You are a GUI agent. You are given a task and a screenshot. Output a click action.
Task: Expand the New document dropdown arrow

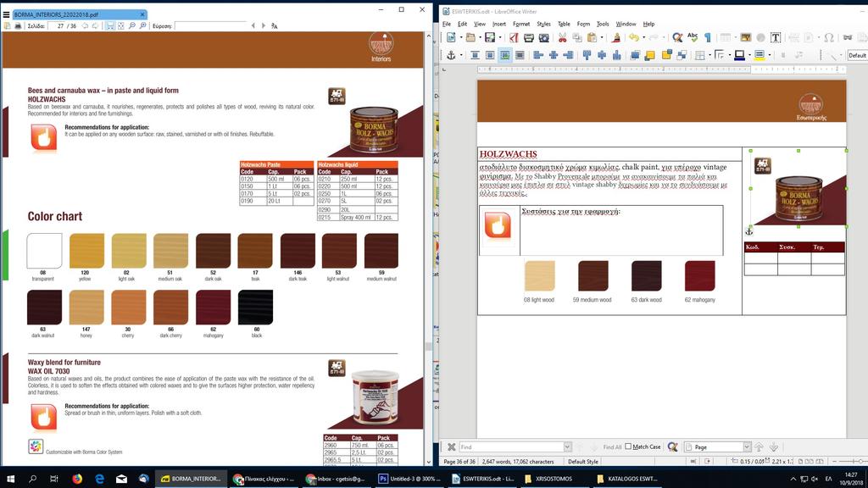460,37
